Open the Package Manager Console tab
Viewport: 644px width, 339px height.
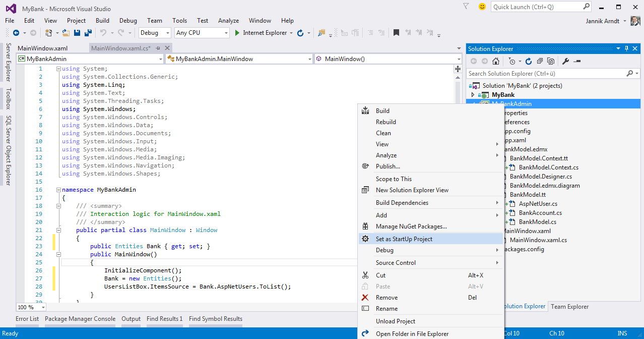pos(80,319)
